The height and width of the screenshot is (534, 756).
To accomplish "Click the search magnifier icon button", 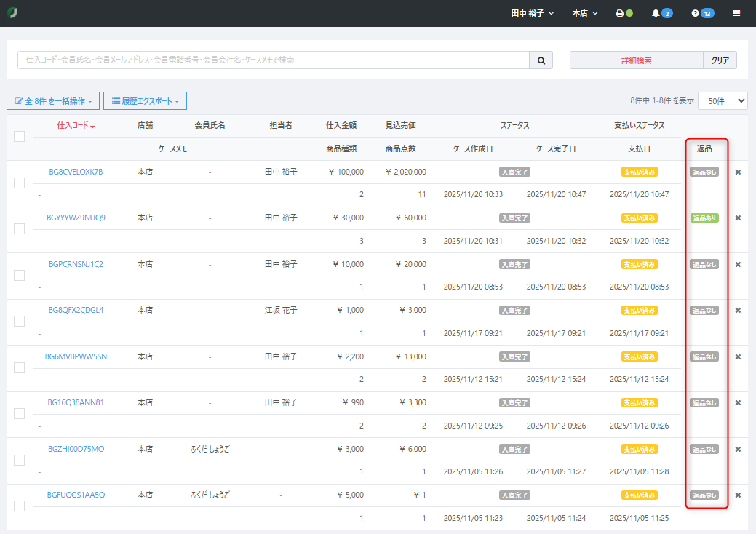I will point(541,60).
